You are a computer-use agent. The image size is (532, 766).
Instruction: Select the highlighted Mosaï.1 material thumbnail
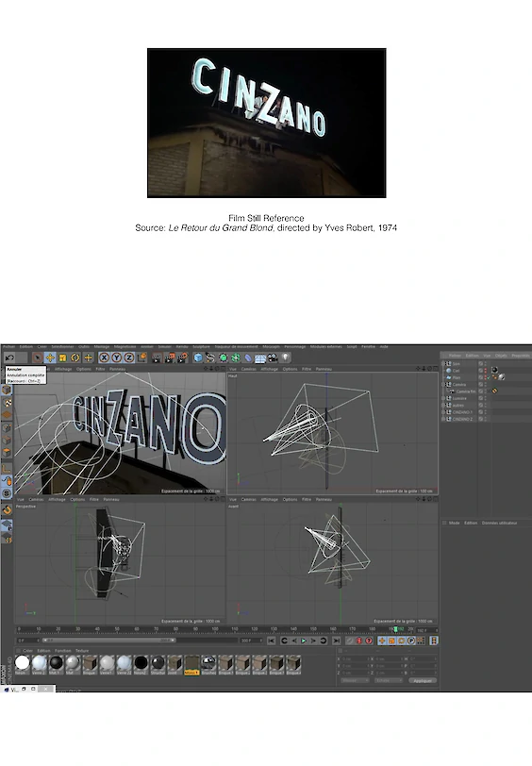(x=192, y=664)
